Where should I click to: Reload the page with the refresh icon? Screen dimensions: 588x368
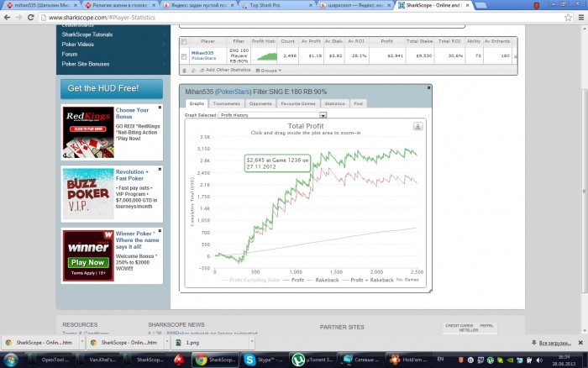pyautogui.click(x=31, y=18)
